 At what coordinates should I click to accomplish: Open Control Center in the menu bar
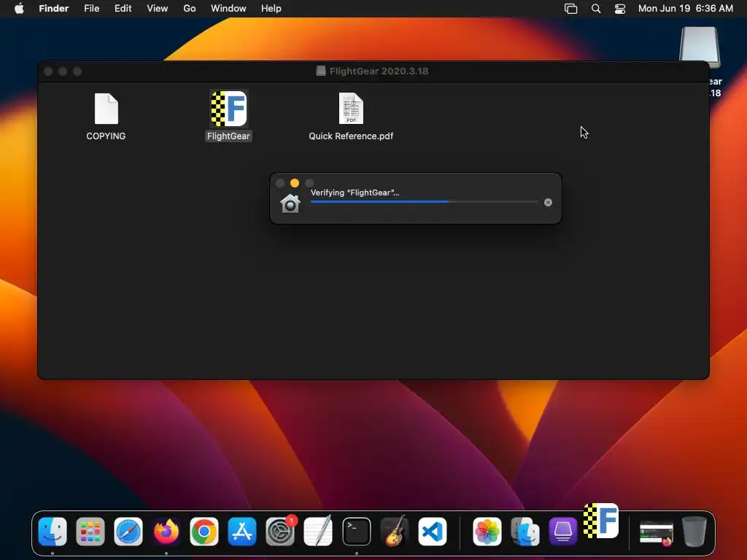(x=620, y=9)
